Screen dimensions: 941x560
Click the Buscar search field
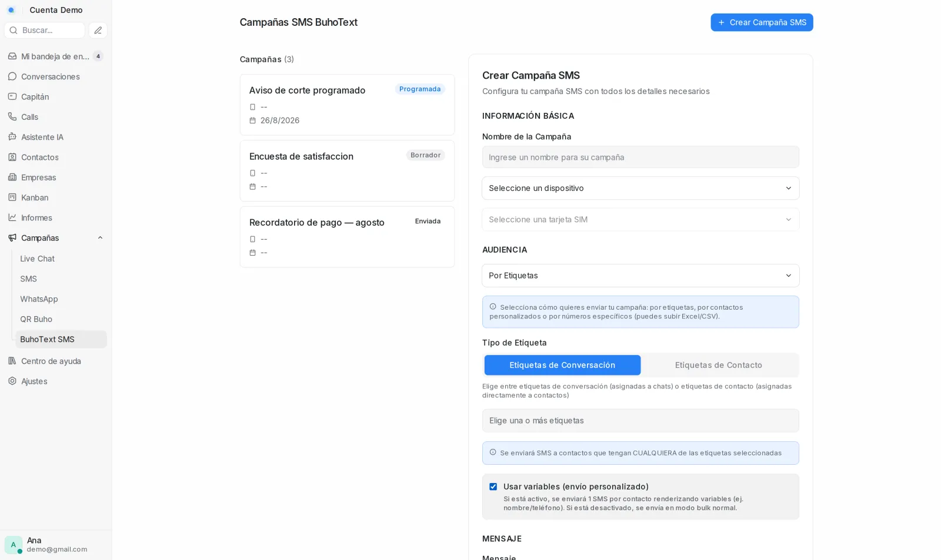point(45,30)
